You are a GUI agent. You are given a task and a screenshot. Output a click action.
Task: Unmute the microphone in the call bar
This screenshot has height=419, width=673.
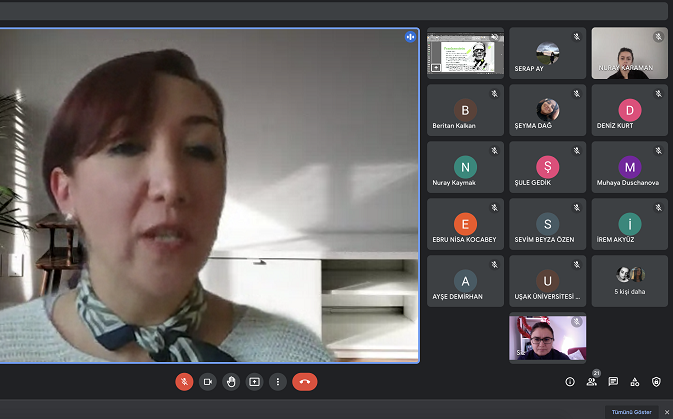point(184,381)
